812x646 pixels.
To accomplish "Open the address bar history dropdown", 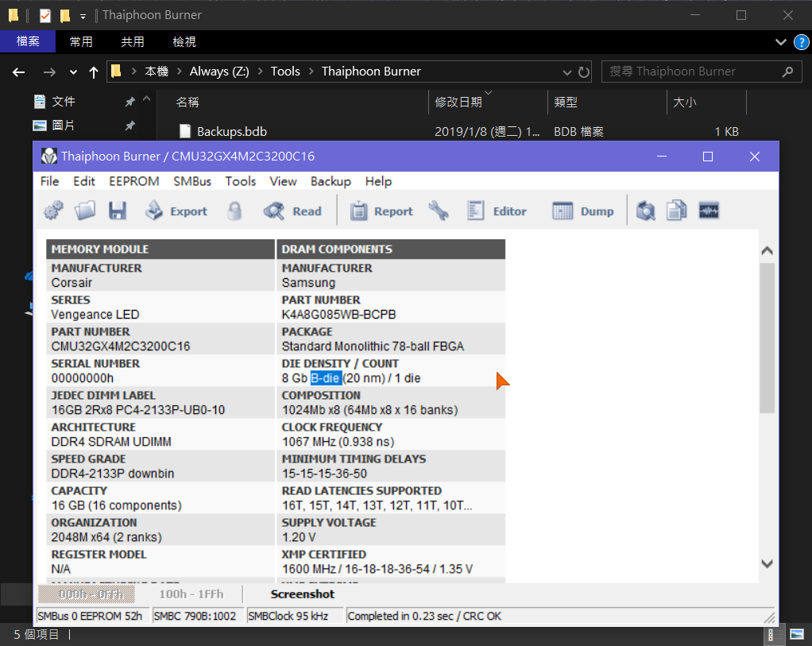I will click(567, 72).
